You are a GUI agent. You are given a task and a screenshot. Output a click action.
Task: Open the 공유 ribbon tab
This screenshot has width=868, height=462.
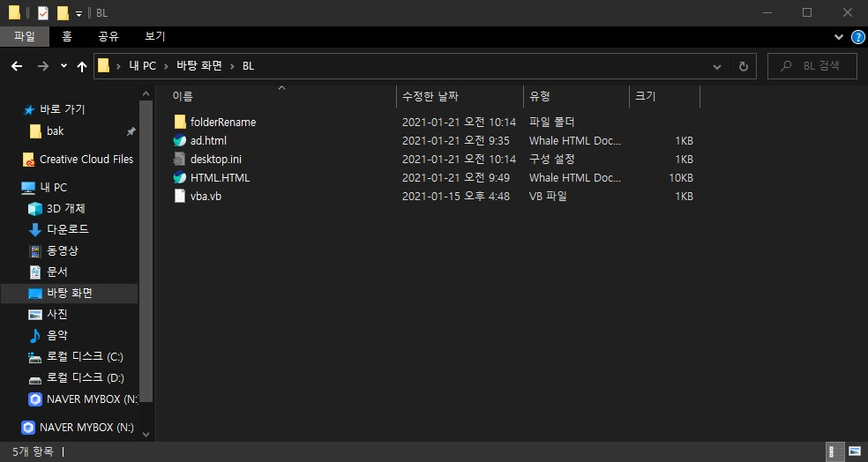pos(108,36)
